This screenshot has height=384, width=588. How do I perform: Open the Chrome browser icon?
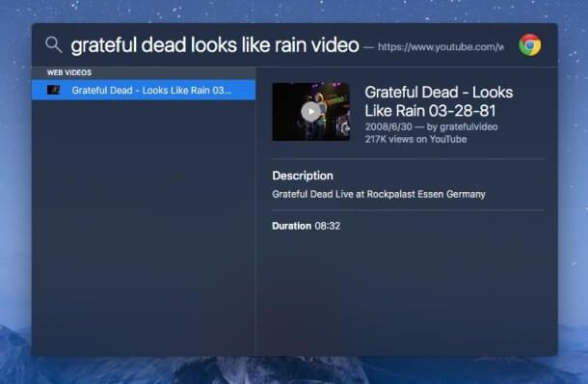[x=529, y=45]
